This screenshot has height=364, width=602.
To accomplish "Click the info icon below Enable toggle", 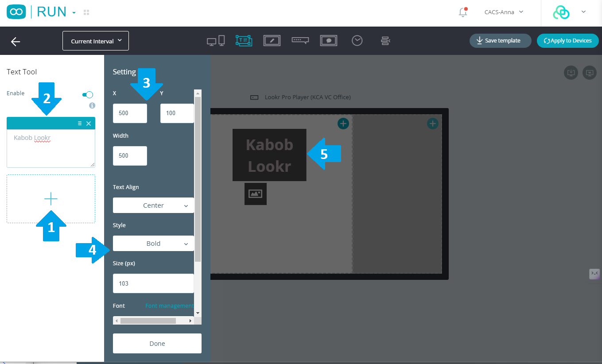I will pos(92,105).
